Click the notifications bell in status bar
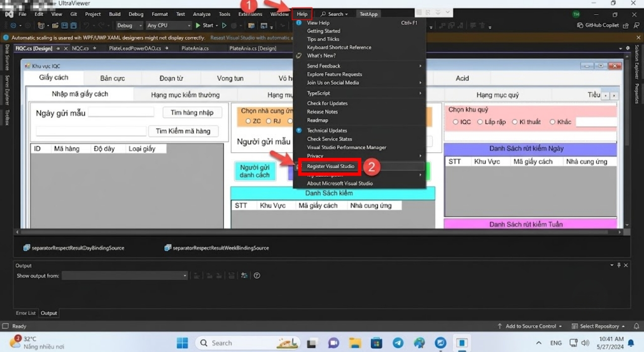644x352 pixels. click(636, 326)
